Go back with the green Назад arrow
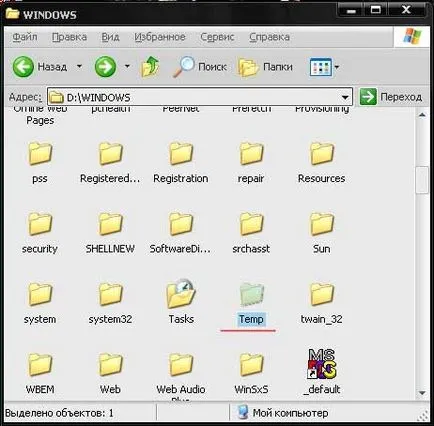Viewport: 434px width, 426px height. [23, 67]
